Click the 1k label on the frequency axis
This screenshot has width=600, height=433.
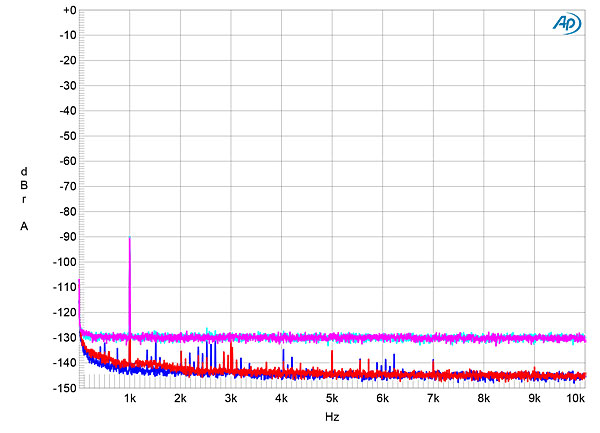point(130,398)
